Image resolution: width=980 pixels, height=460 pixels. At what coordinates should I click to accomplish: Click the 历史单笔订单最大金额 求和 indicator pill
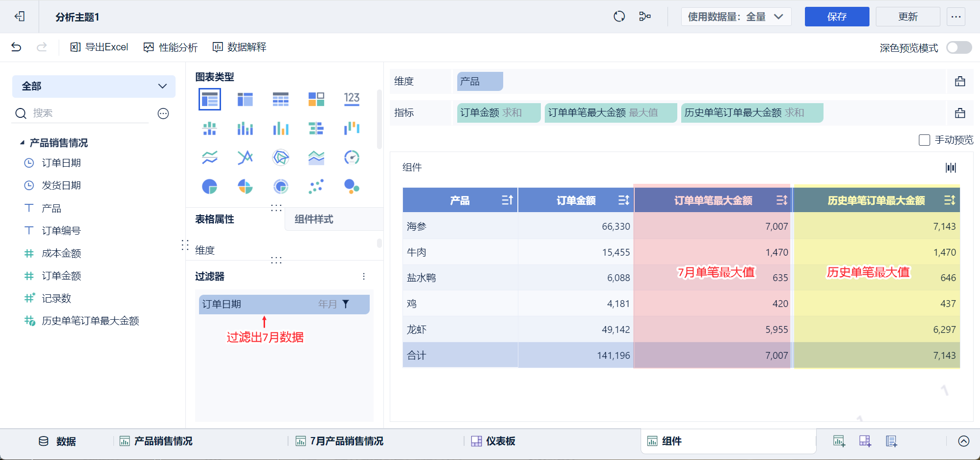point(752,112)
